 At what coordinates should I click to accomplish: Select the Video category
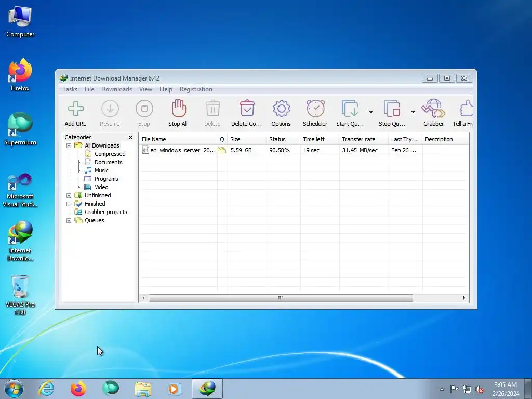point(101,187)
